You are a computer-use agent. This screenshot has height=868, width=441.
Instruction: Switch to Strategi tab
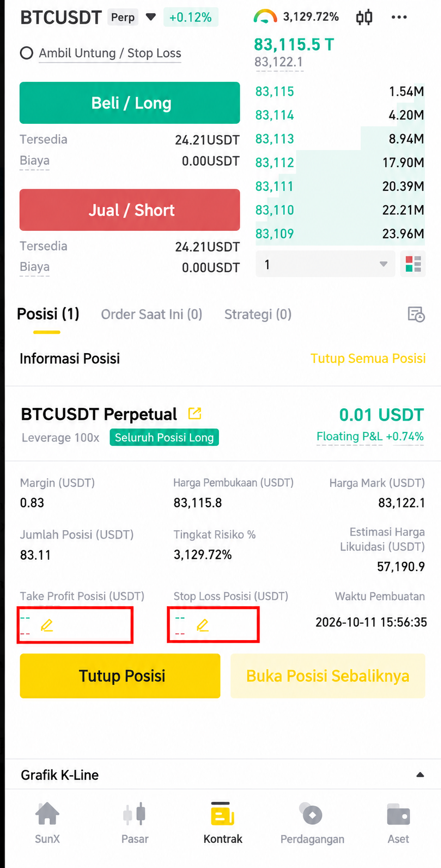pos(258,314)
